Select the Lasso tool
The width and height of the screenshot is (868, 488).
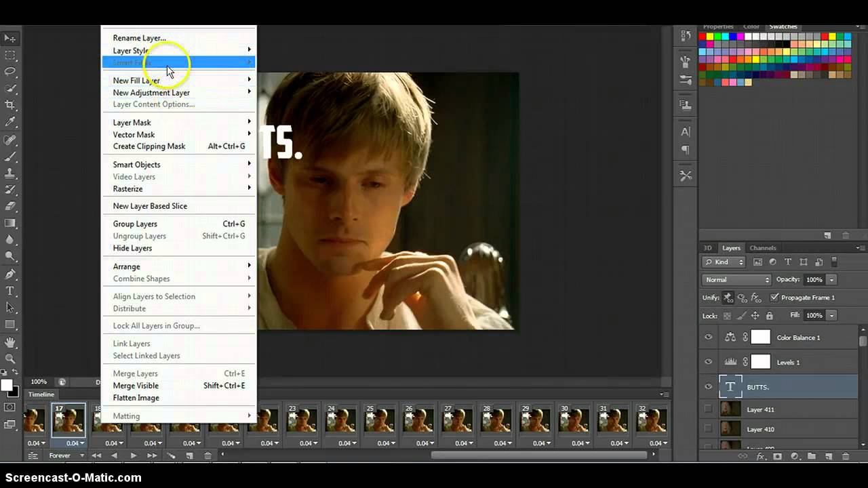(x=10, y=72)
